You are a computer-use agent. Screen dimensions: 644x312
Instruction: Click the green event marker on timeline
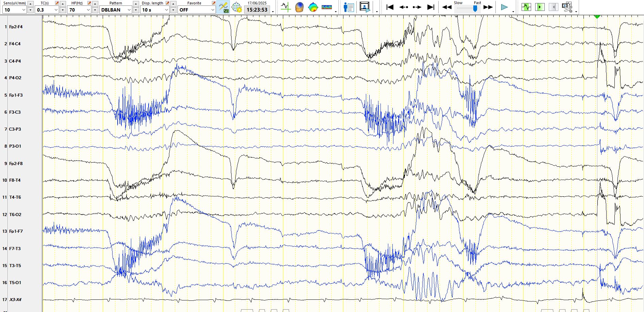coord(597,17)
